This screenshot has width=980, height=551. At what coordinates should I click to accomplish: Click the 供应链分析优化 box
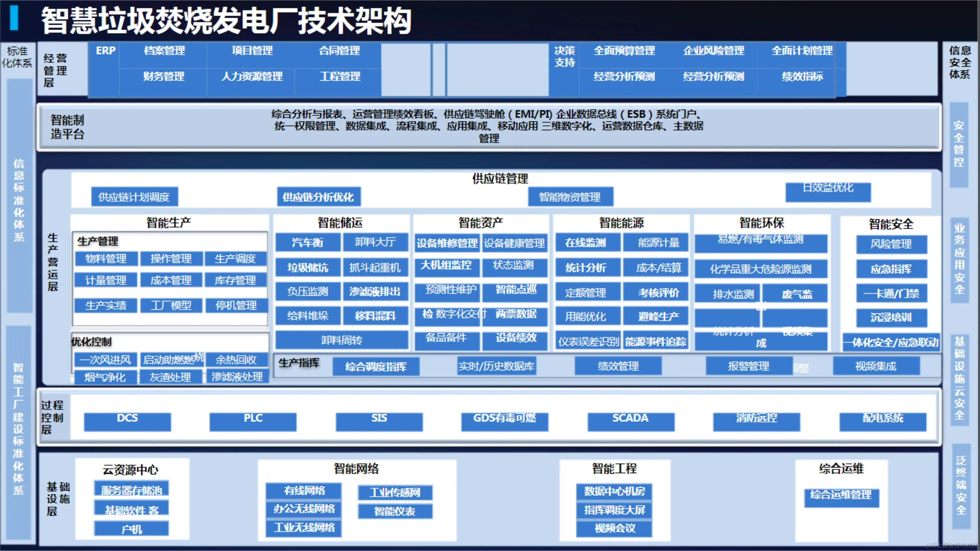click(319, 197)
